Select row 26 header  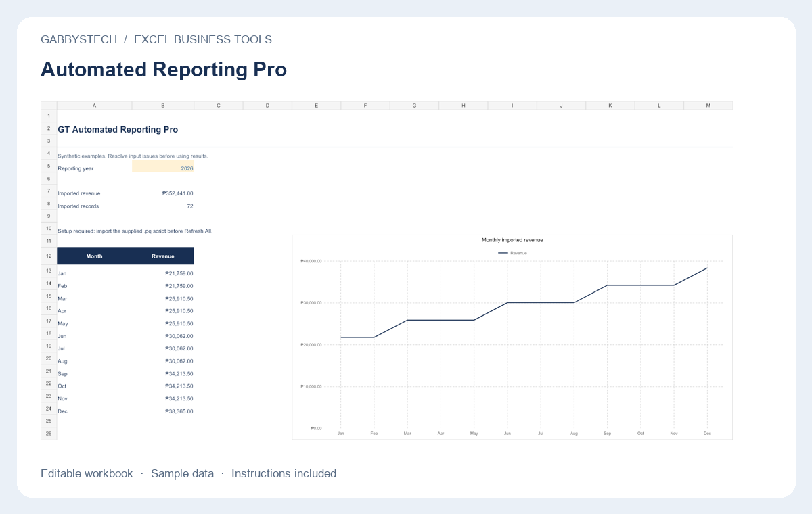(49, 434)
